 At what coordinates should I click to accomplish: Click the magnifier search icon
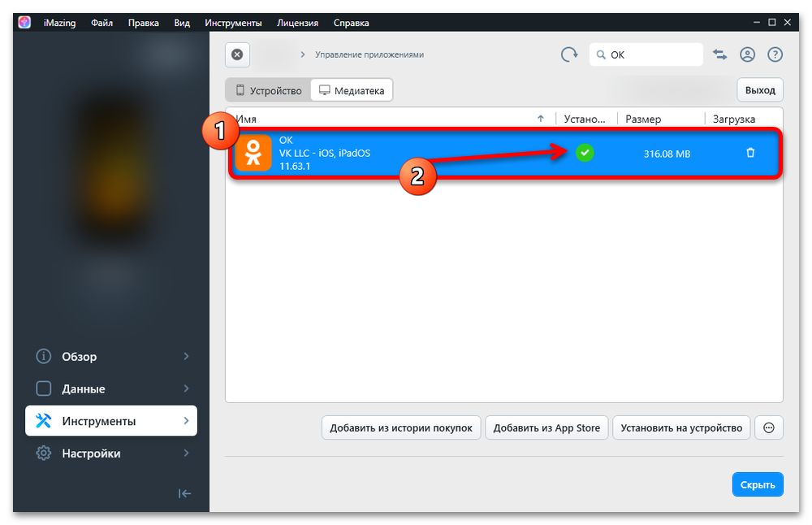coord(601,54)
